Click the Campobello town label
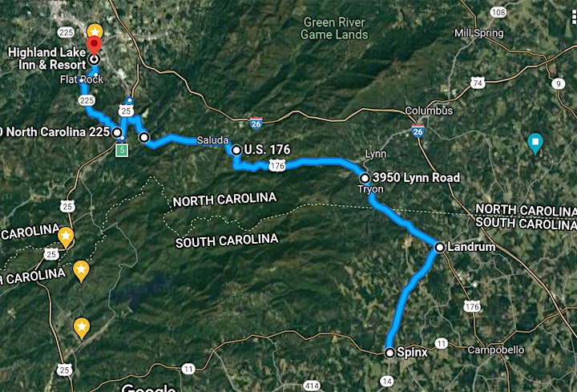Image resolution: width=577 pixels, height=392 pixels. click(496, 350)
